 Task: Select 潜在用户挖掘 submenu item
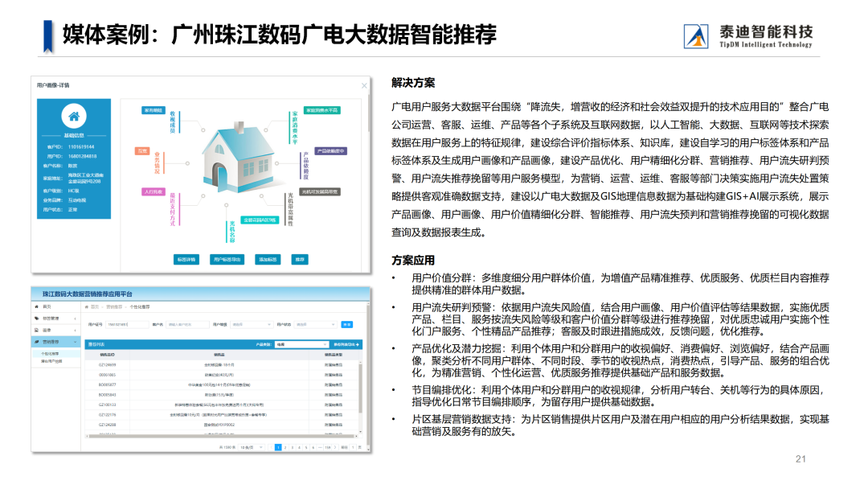(51, 361)
